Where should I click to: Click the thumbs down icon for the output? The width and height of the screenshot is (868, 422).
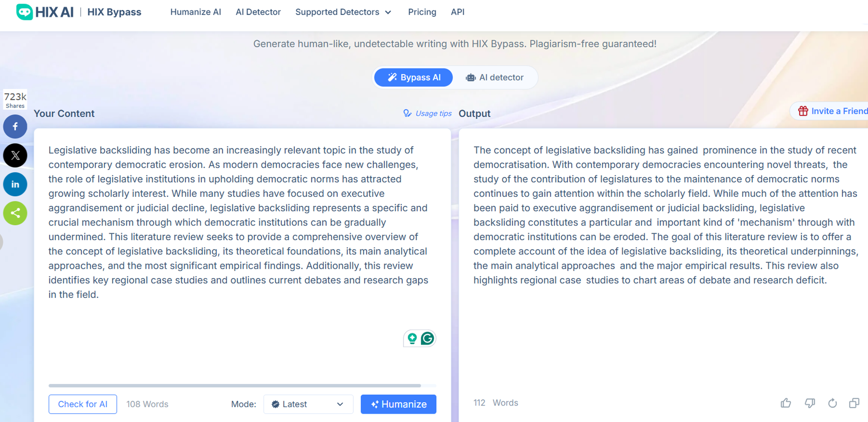coord(809,403)
